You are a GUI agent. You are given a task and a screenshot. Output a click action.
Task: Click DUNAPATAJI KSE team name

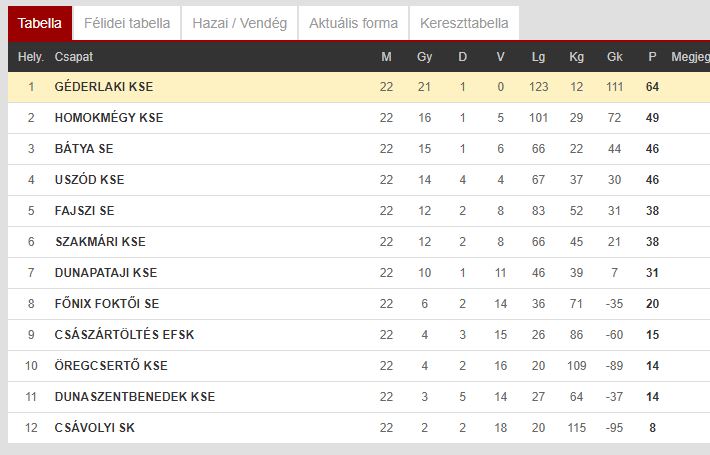106,273
